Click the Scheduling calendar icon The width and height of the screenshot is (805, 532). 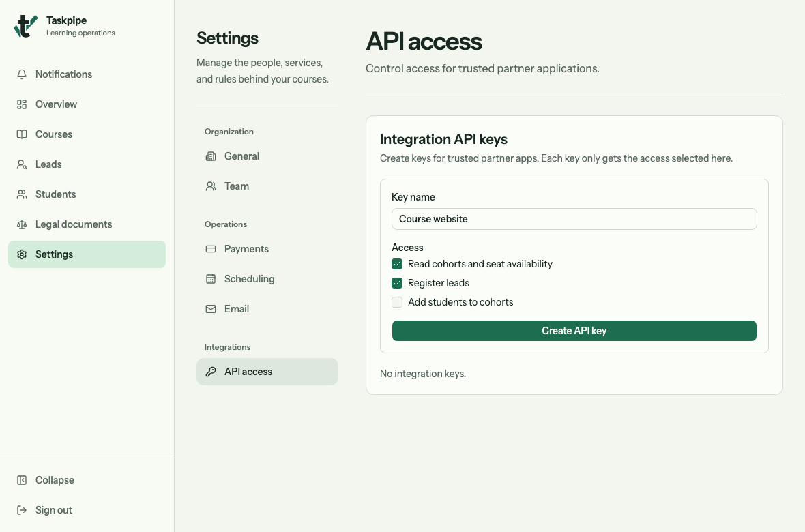pyautogui.click(x=211, y=279)
